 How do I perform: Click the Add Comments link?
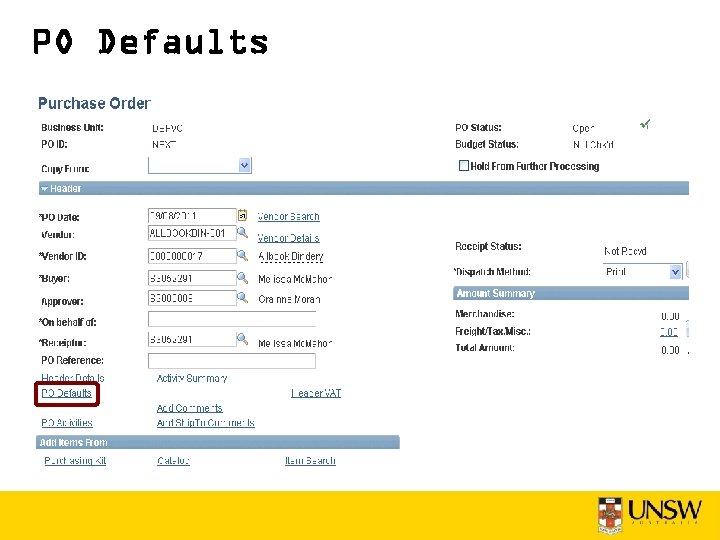point(189,408)
